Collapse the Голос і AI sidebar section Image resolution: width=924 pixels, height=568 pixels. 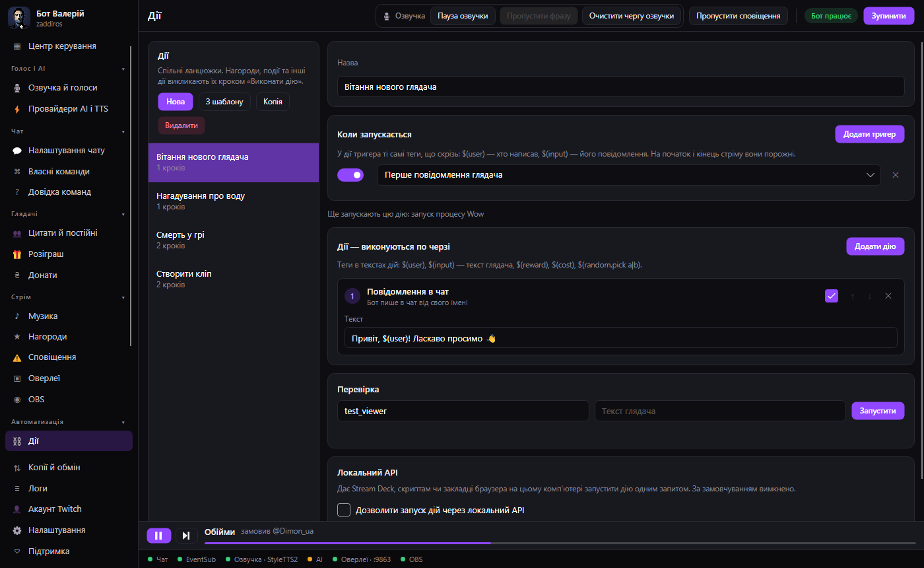click(123, 69)
